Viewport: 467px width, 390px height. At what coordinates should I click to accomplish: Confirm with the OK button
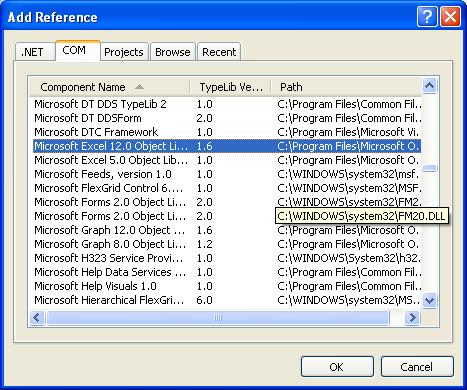coord(337,367)
